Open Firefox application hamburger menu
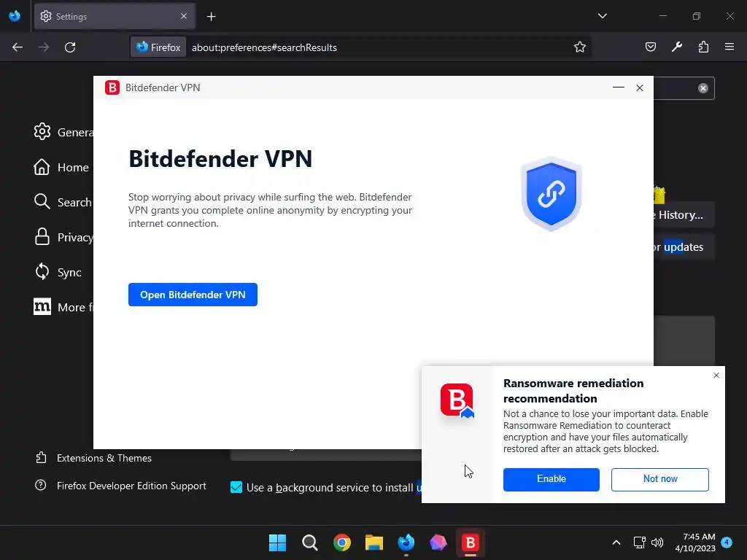Viewport: 747px width, 560px height. tap(729, 47)
